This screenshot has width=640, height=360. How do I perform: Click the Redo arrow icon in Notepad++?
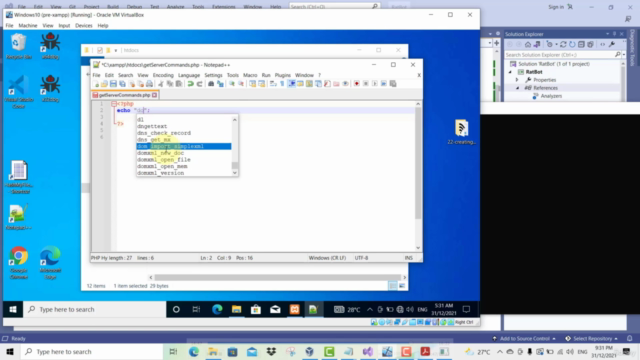click(200, 84)
